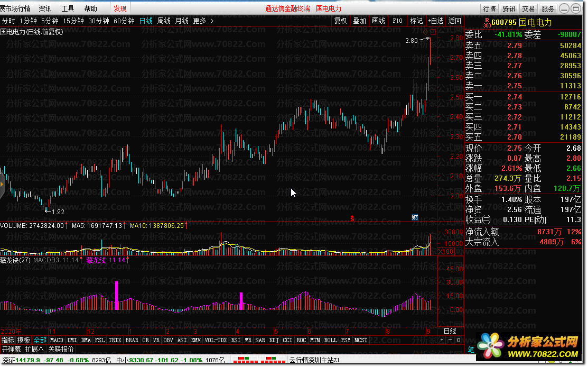
Task: Switch to the 分时 chart period
Action: [x=8, y=21]
